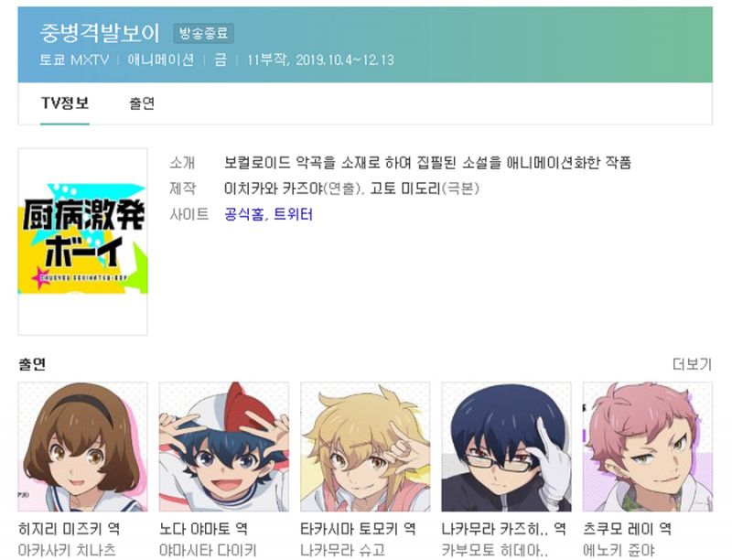Select the pink-haired 츠쿠모 레이 thumbnail

[x=648, y=447]
